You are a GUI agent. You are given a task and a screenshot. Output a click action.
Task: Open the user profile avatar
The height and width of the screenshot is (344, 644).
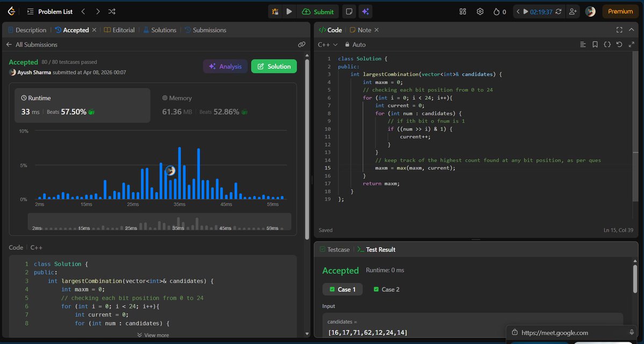[590, 11]
